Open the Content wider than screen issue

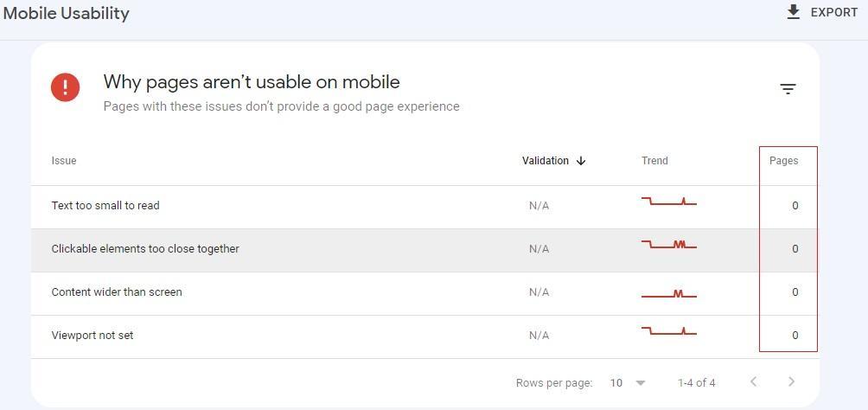coord(116,292)
